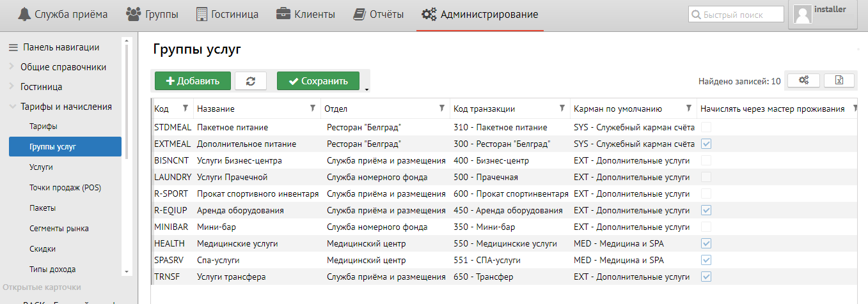Click the Быстрый поиск search field

tap(736, 15)
